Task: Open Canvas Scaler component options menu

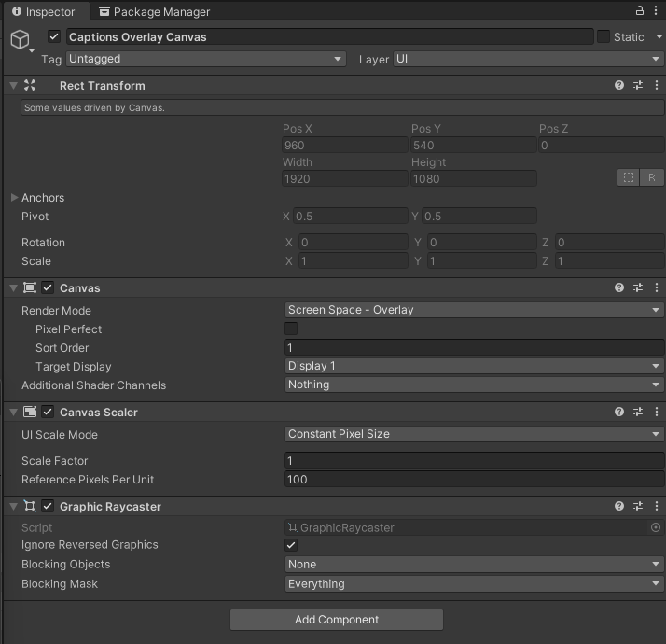Action: pyautogui.click(x=656, y=412)
